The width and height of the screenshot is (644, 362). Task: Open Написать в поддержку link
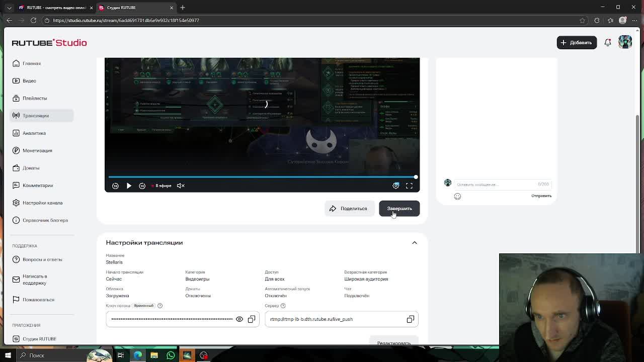[42, 280]
